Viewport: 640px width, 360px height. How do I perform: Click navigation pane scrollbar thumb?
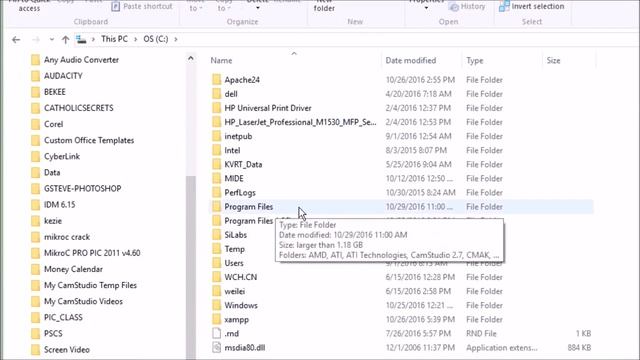191,267
